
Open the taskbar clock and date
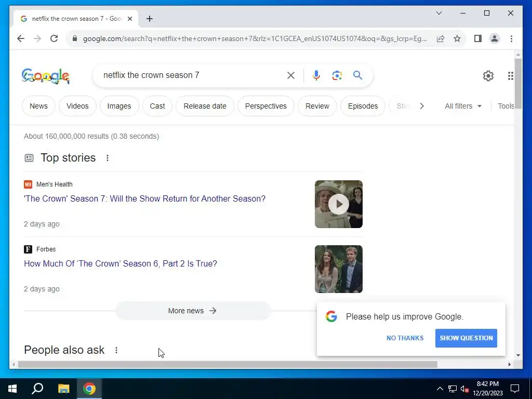coord(487,389)
